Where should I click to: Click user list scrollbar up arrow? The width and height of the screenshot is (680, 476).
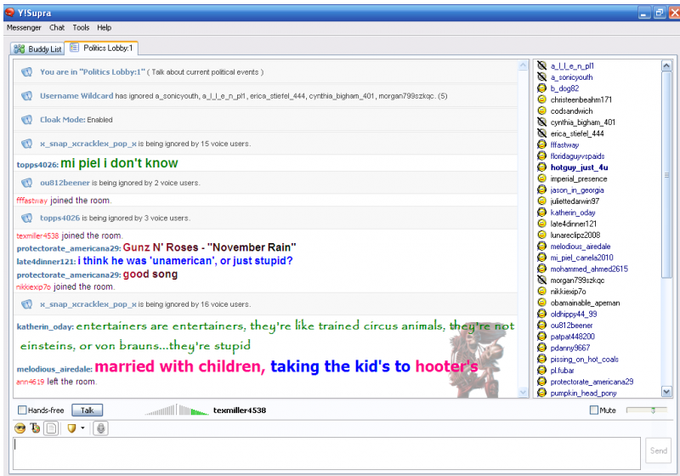point(667,65)
